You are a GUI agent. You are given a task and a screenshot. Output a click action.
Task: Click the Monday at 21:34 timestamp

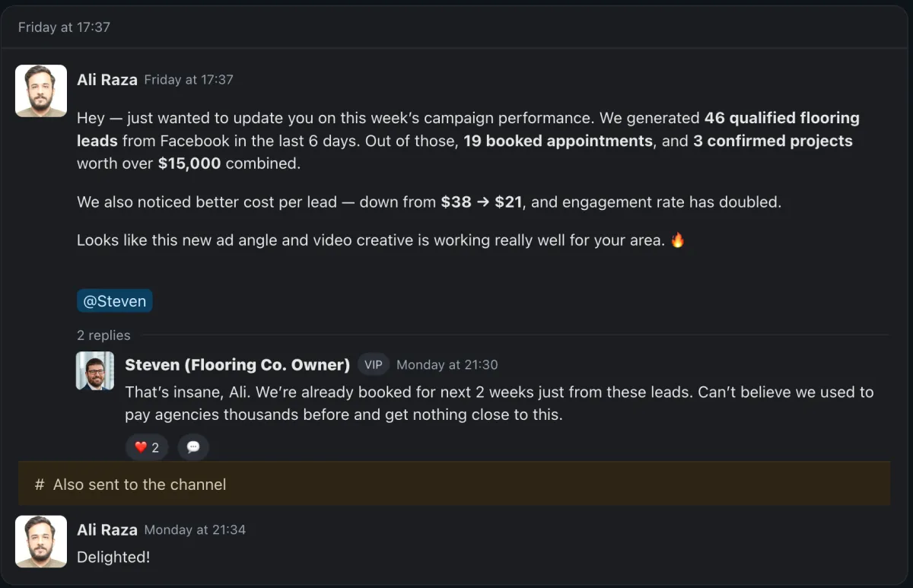point(195,529)
